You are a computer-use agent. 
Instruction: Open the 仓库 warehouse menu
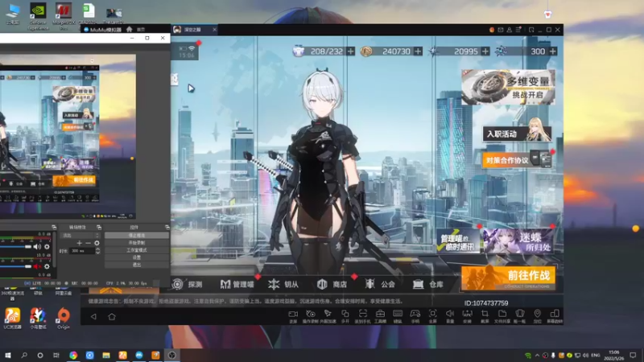[x=428, y=284]
